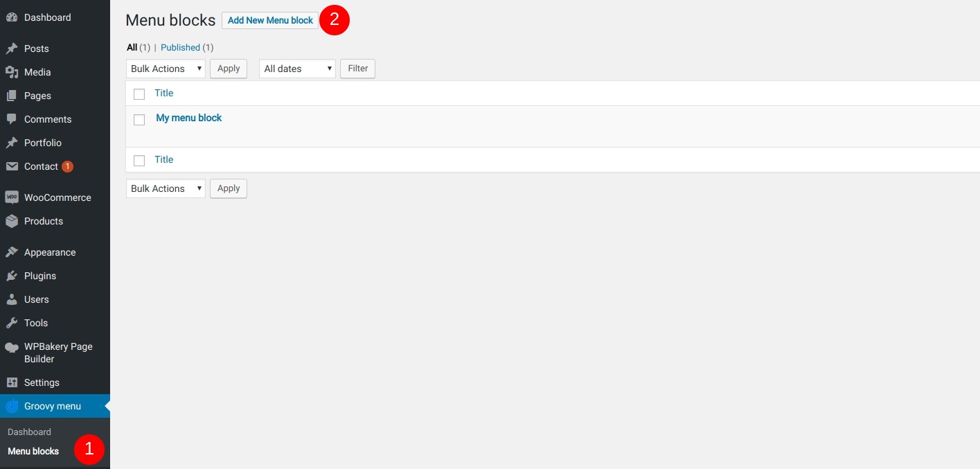
Task: Click the Users person icon
Action: click(x=12, y=299)
